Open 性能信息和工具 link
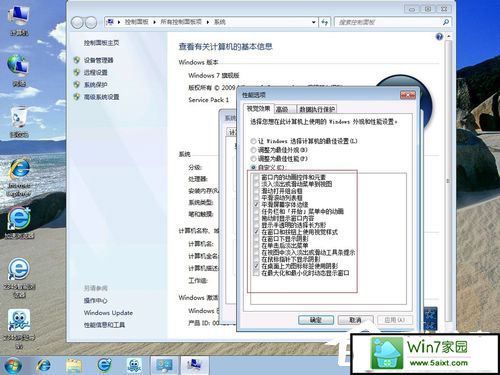This screenshot has width=500, height=375. pos(104,325)
